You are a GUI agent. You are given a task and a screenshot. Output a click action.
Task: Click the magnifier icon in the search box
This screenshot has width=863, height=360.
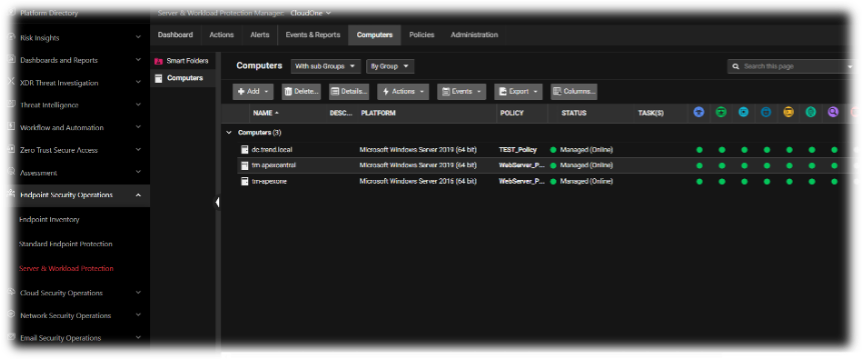736,67
